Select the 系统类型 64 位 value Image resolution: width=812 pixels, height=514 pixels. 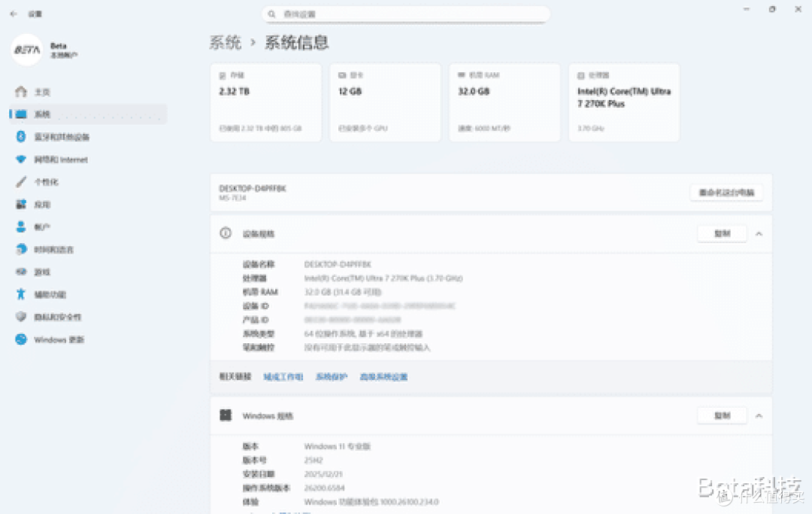tap(363, 333)
